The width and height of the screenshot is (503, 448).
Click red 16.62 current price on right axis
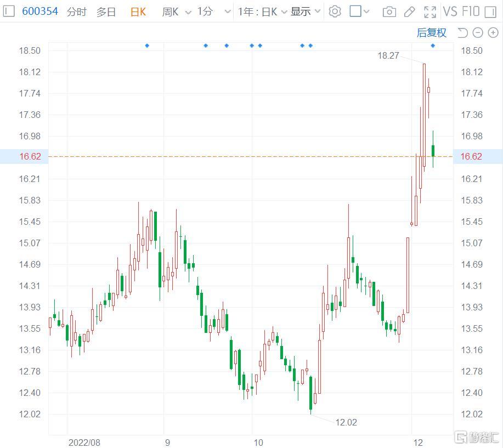coord(471,156)
